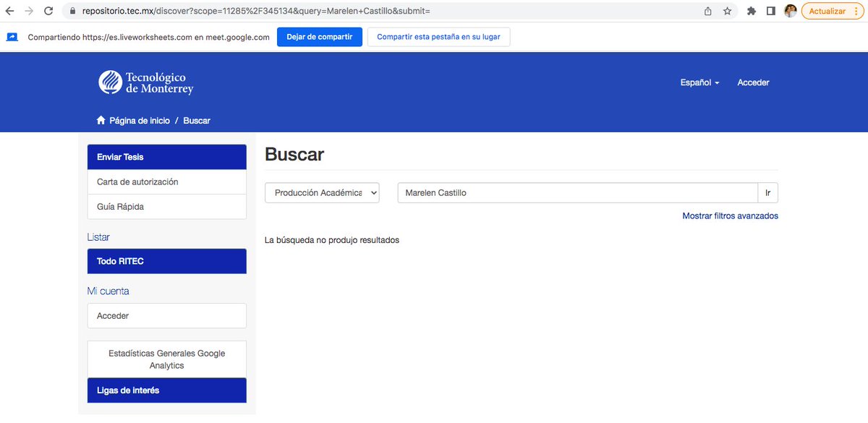The height and width of the screenshot is (423, 868).
Task: Click the La búsqueda no produjo resultados message
Action: (x=332, y=240)
